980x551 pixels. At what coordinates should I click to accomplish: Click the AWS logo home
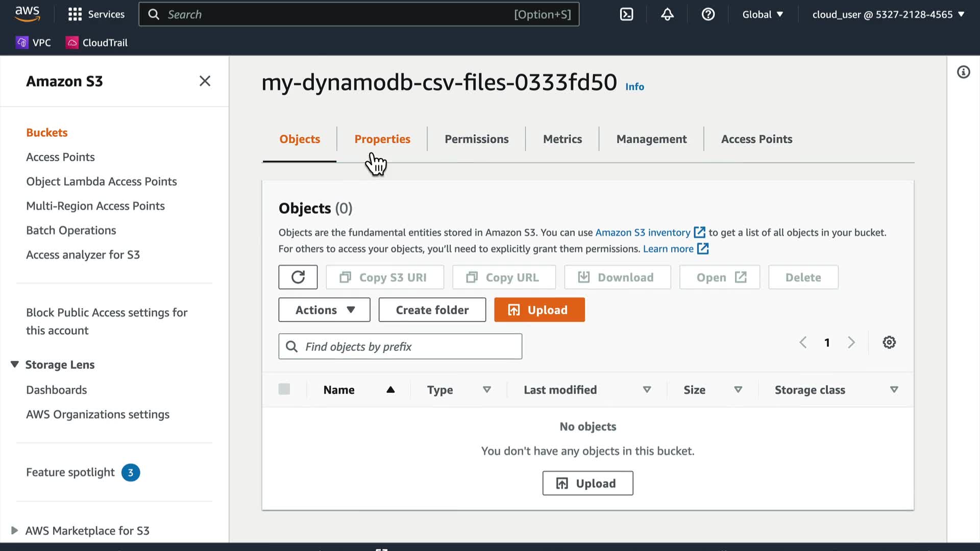[x=27, y=14]
